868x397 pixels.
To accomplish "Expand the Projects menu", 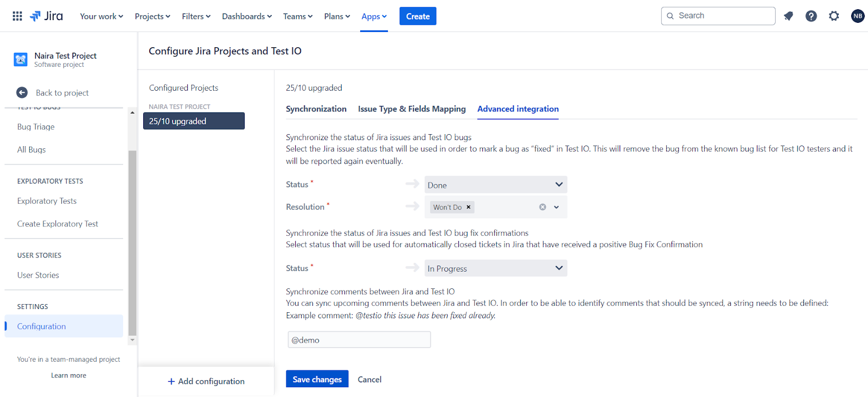I will click(x=152, y=16).
